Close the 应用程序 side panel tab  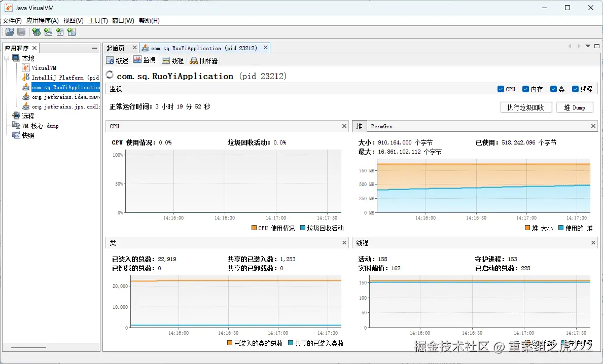click(34, 48)
